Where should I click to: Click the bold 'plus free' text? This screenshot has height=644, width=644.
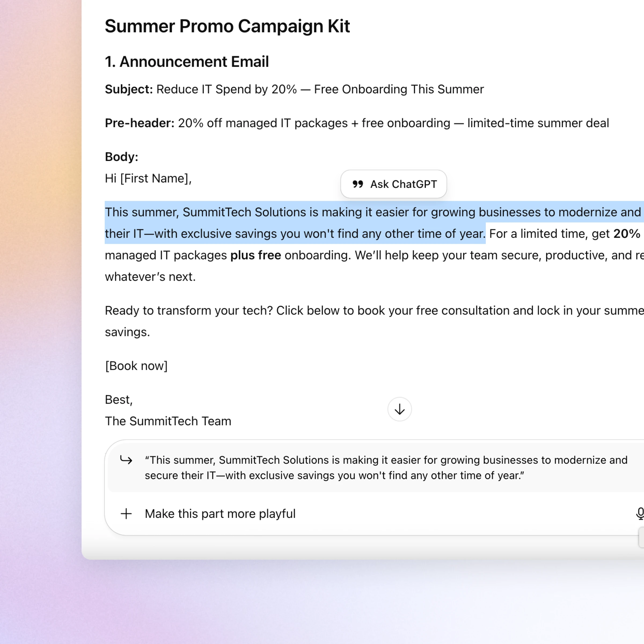(x=255, y=255)
